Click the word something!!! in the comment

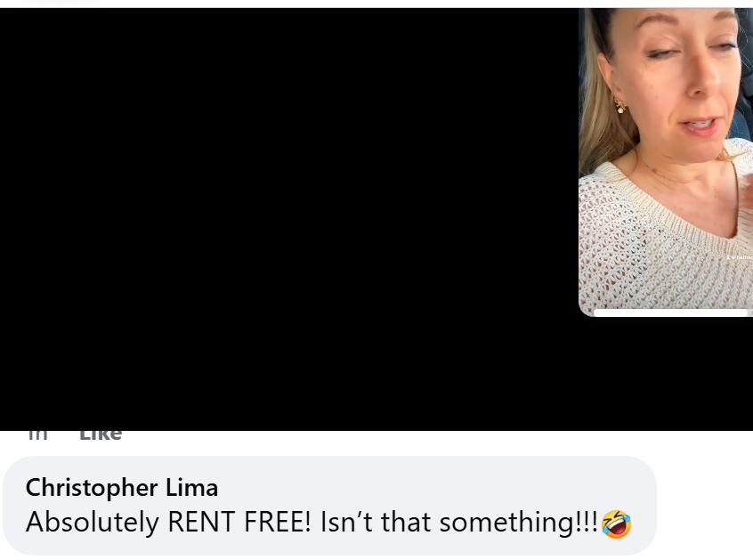[519, 522]
